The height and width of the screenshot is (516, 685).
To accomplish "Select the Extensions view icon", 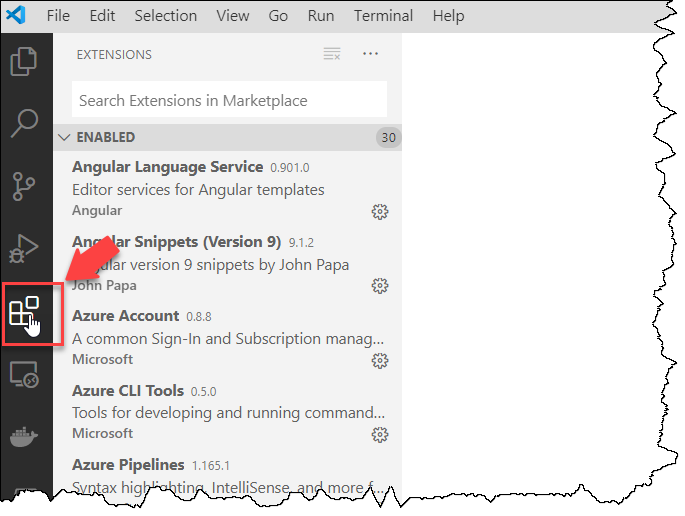I will tap(24, 311).
